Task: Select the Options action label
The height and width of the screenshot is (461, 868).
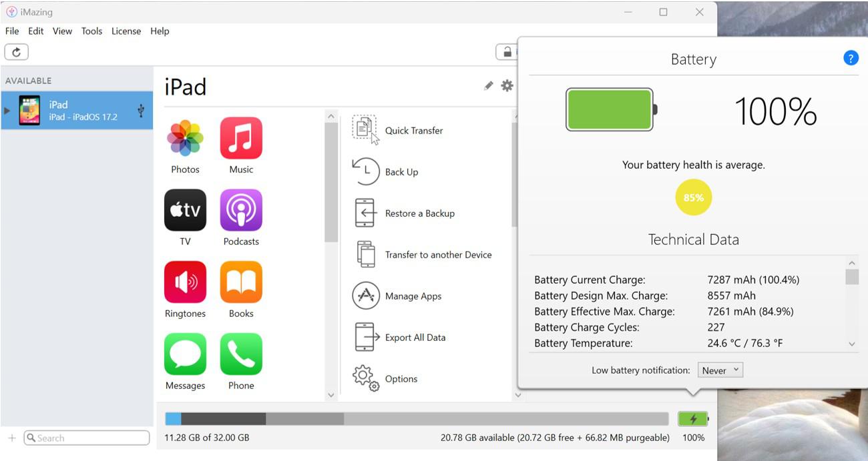Action: [401, 378]
